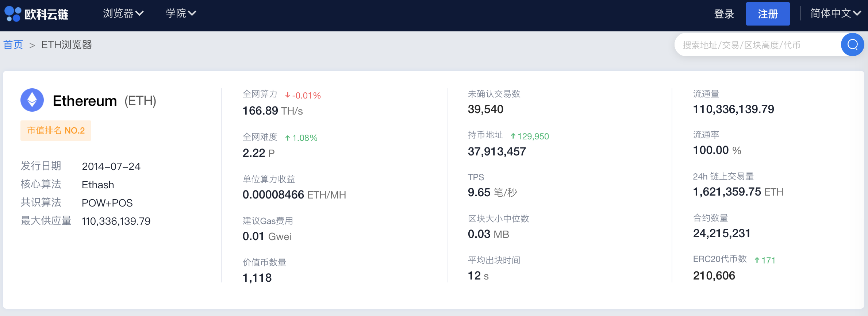Image resolution: width=868 pixels, height=316 pixels.
Task: Click the OKLink logo in header
Action: tap(37, 14)
